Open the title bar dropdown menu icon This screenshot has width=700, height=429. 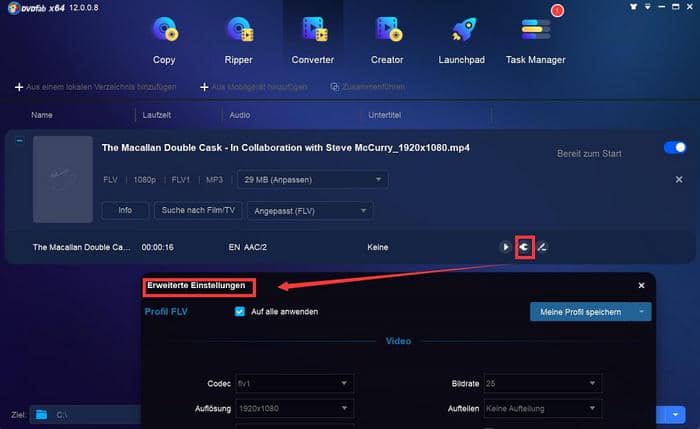point(647,7)
